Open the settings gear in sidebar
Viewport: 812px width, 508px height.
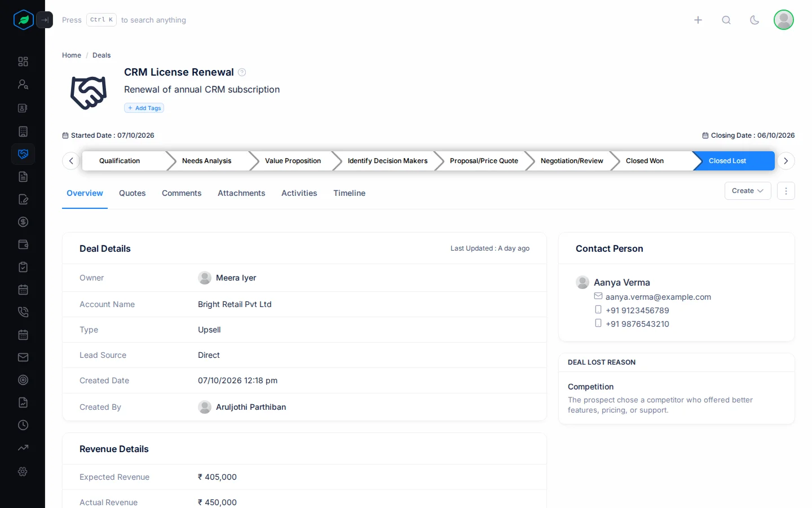[23, 471]
